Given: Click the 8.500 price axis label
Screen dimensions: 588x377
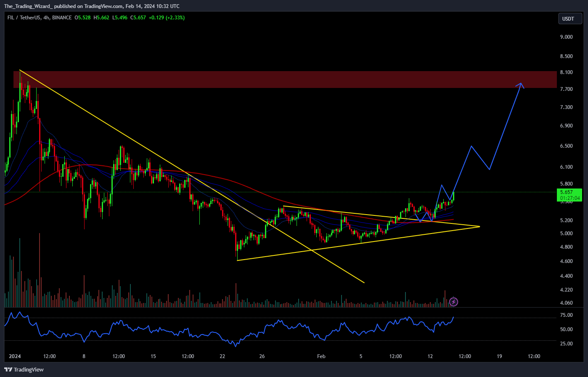Looking at the screenshot, I should coord(567,56).
